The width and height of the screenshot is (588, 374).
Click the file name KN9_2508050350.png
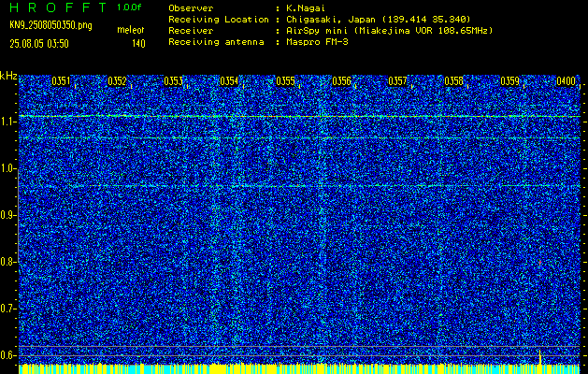[50, 25]
